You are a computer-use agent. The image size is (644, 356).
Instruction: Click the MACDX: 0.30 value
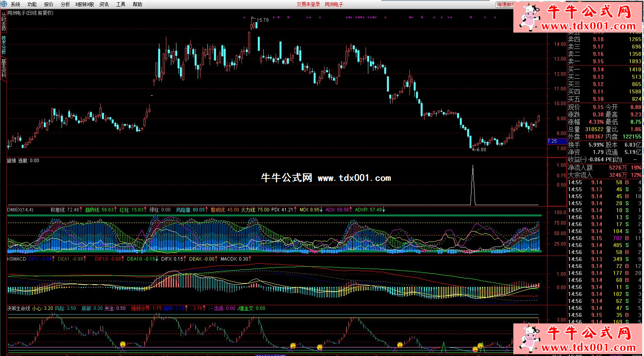click(234, 259)
